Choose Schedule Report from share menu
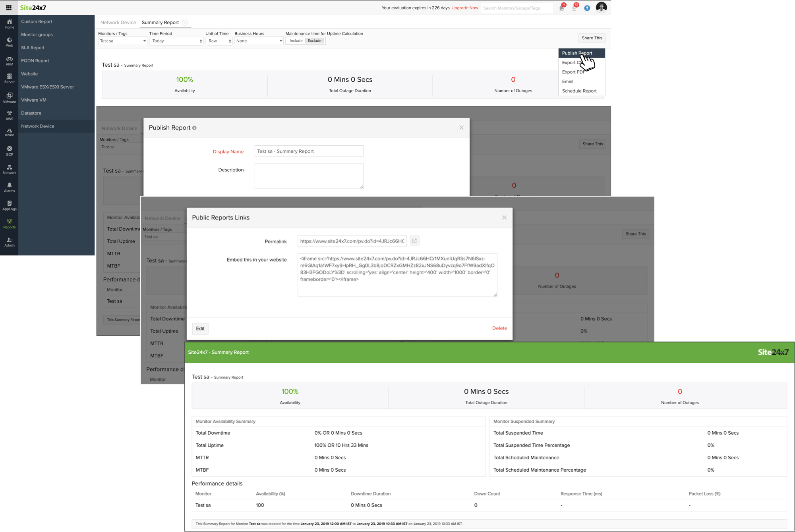This screenshot has width=795, height=532. [x=579, y=91]
